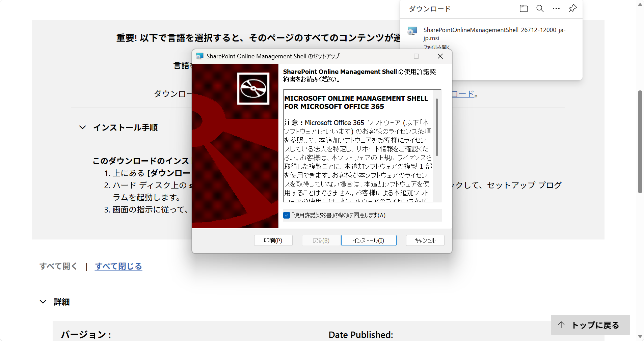Click the setup dialog title bar icon
This screenshot has width=644, height=341.
[x=199, y=56]
